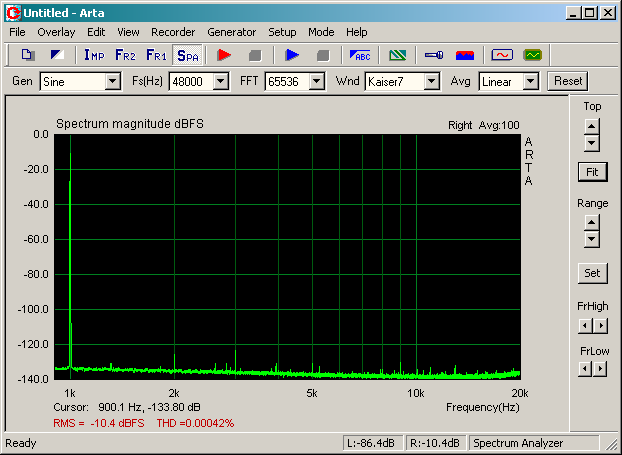Open the Generator menu
622x455 pixels.
coord(232,32)
